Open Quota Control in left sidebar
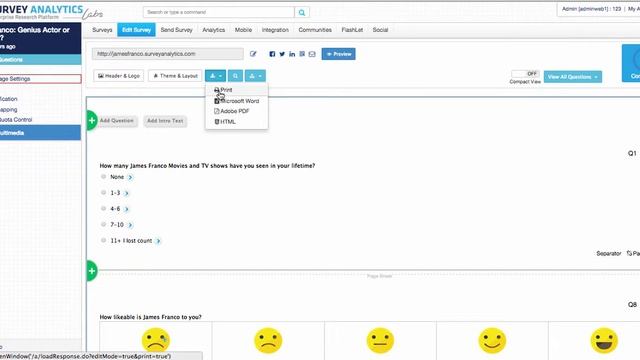 pyautogui.click(x=16, y=120)
